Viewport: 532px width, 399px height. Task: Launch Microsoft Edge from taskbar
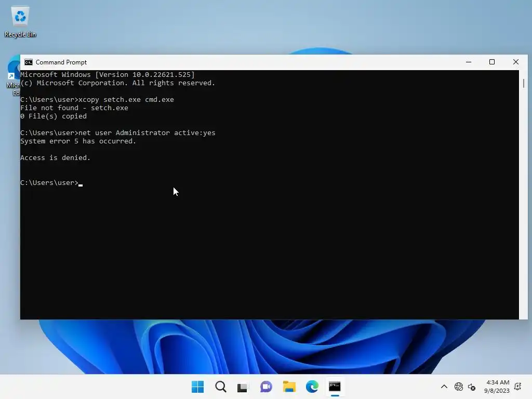312,387
